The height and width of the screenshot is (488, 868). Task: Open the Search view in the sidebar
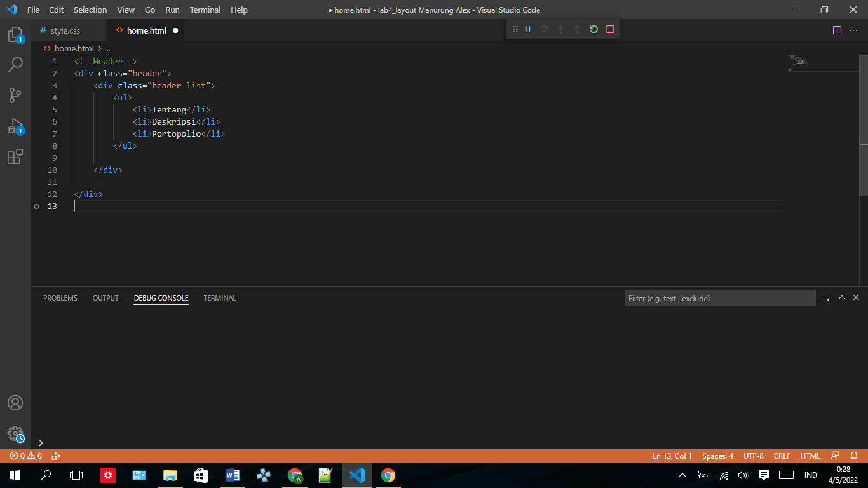coord(15,64)
